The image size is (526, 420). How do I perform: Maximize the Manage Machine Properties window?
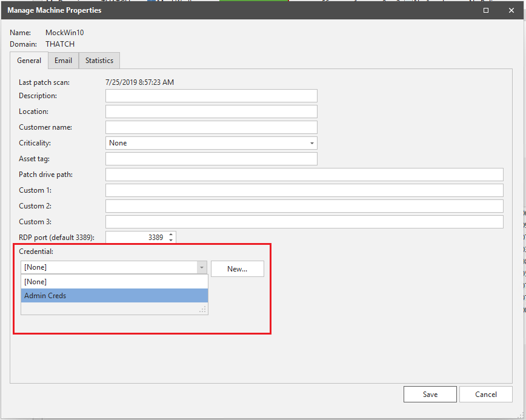(x=485, y=10)
